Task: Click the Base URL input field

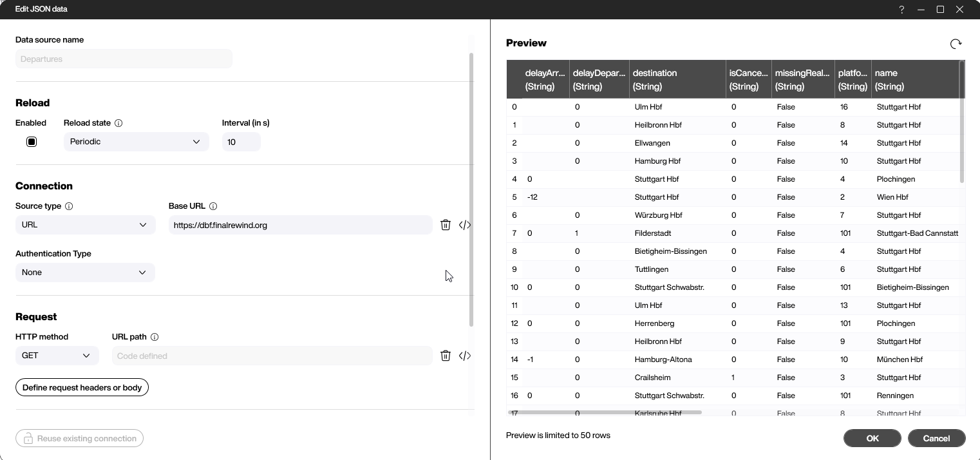Action: point(300,225)
